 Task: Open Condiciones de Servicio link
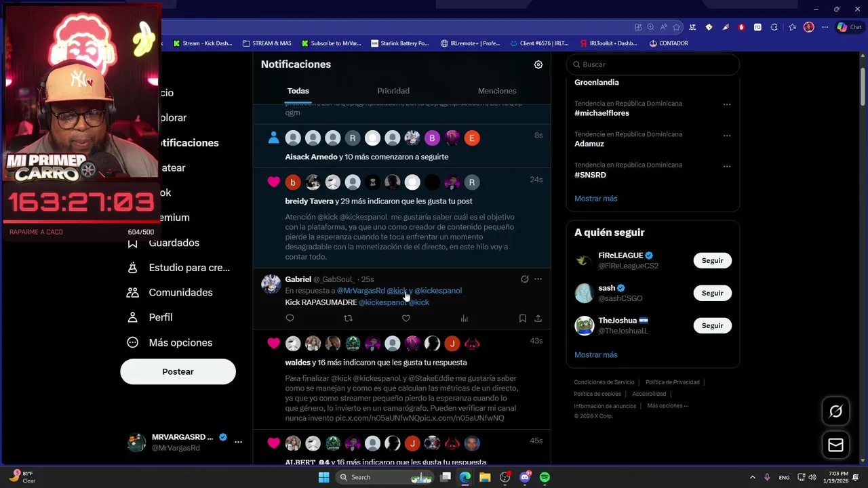point(604,382)
